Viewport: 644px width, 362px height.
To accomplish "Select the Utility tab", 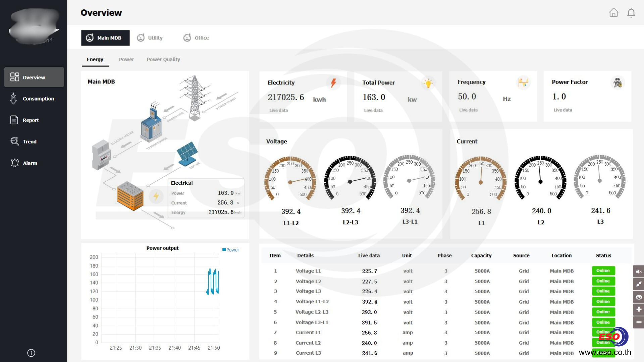I will pyautogui.click(x=150, y=38).
